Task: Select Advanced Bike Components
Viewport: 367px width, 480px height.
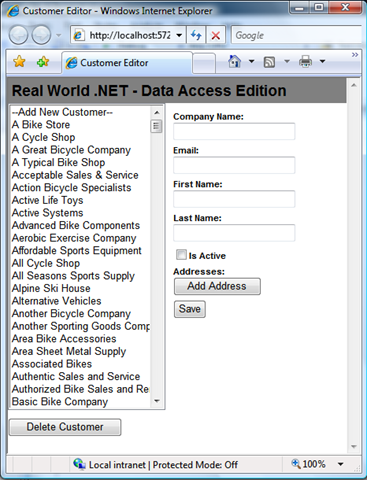Action: point(80,225)
